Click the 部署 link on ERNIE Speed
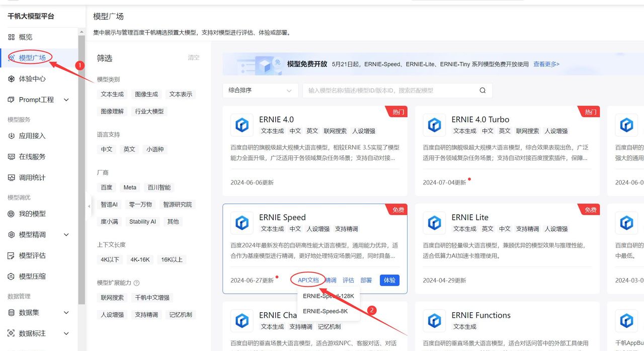 pyautogui.click(x=366, y=281)
